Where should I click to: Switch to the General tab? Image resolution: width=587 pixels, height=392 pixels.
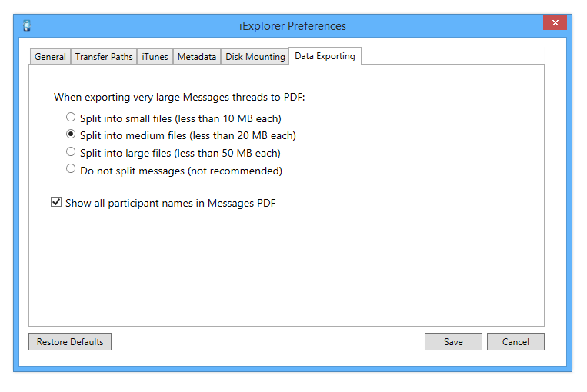coord(50,57)
